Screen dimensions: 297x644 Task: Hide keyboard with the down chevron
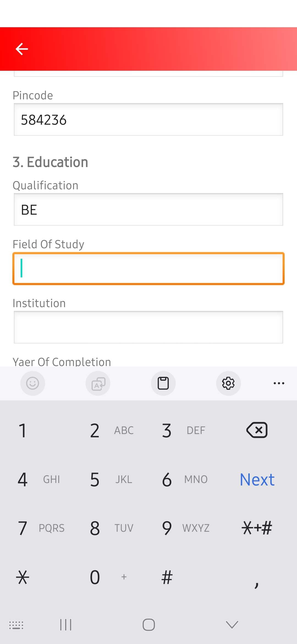(232, 625)
